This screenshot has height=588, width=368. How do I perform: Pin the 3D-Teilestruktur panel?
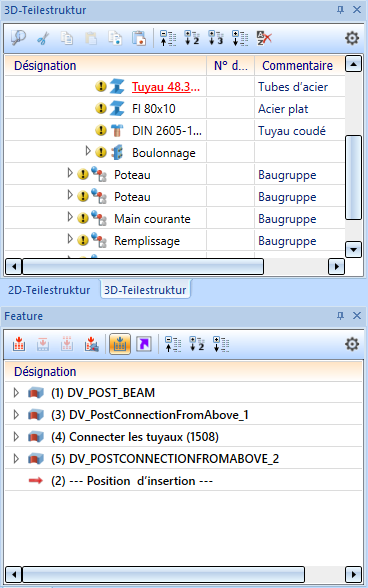(x=340, y=10)
